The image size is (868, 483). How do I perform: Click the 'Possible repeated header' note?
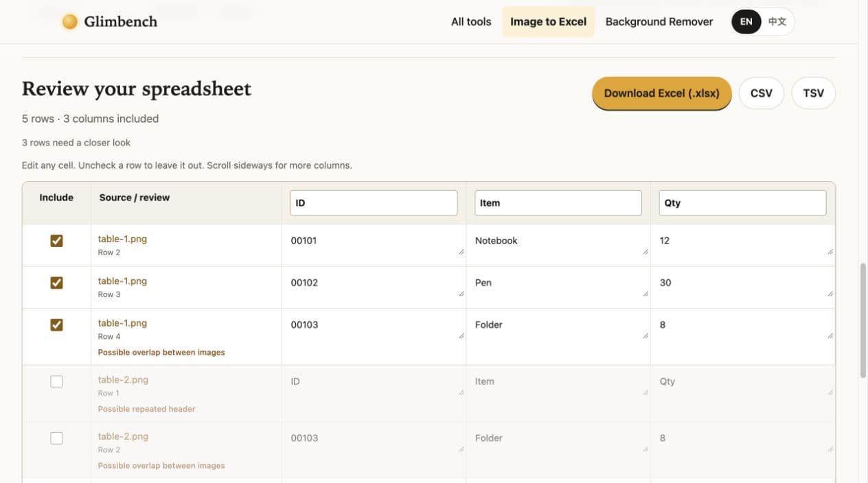(146, 409)
